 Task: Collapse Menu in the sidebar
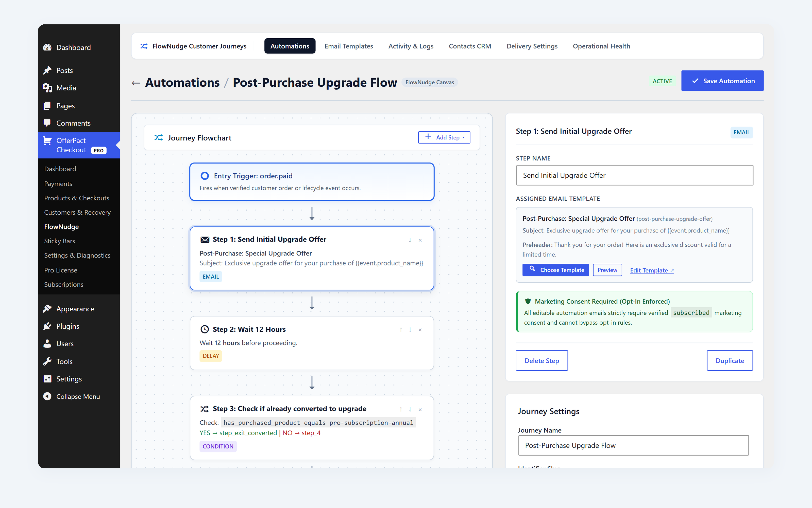point(79,396)
